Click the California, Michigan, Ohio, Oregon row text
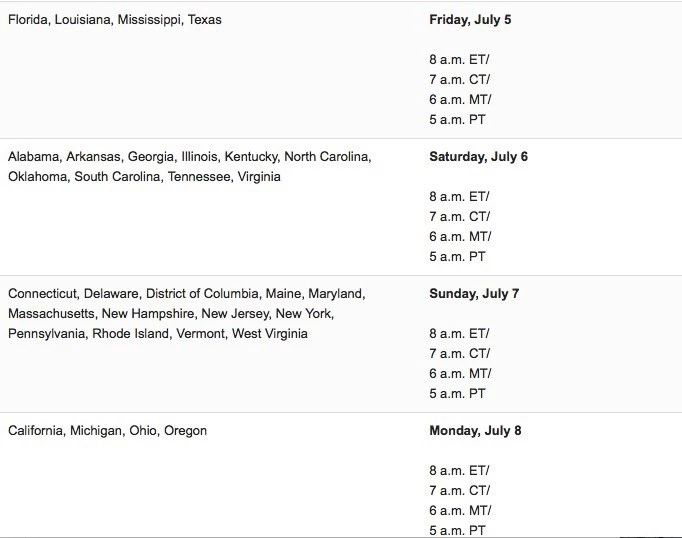The width and height of the screenshot is (682, 538). tap(107, 431)
